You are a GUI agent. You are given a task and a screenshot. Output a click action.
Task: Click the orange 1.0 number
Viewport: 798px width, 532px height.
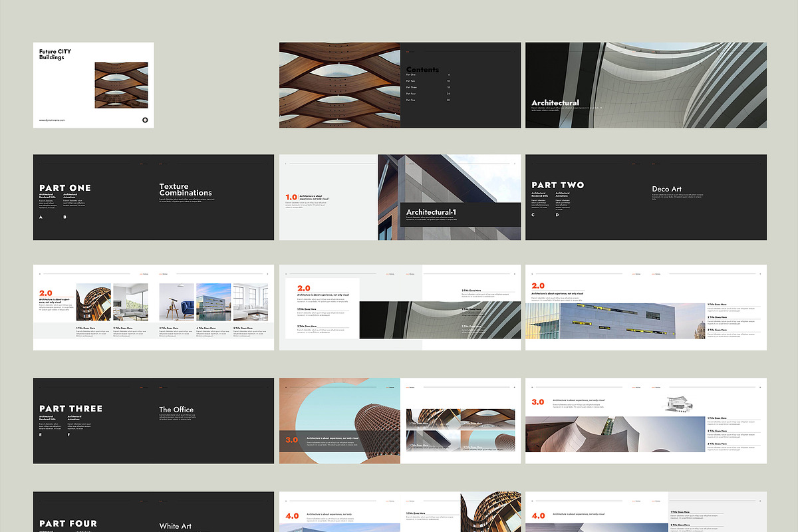coord(291,198)
